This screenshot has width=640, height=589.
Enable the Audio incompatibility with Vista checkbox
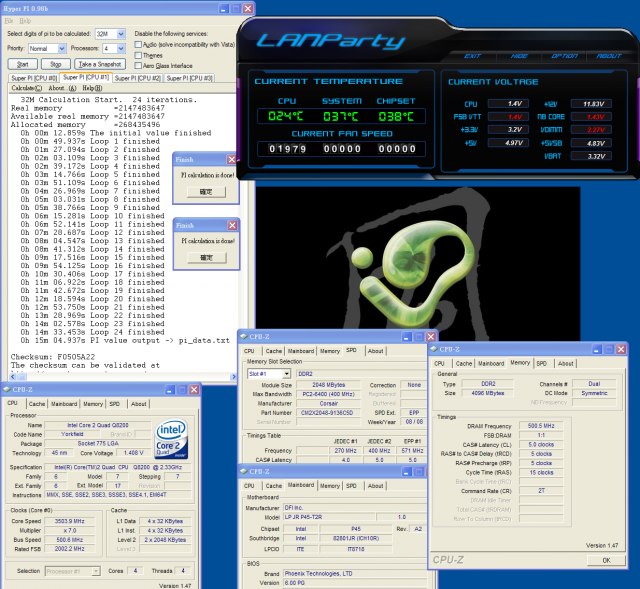point(138,44)
